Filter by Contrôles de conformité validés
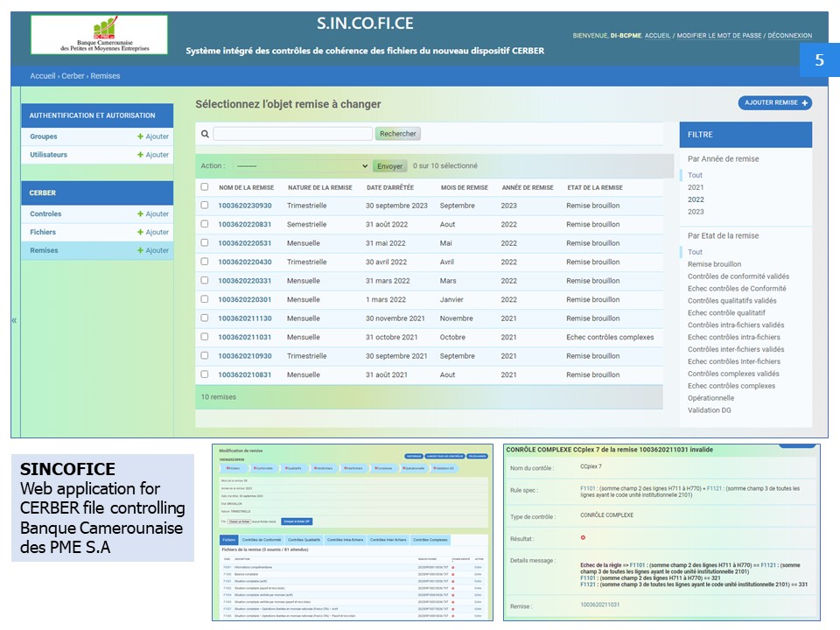Image resolution: width=840 pixels, height=630 pixels. [738, 276]
